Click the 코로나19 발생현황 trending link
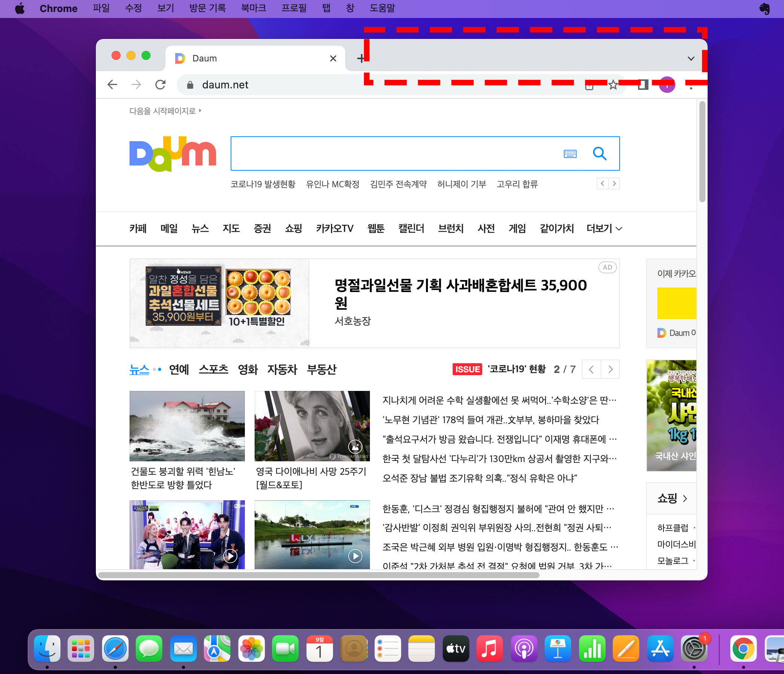Screen dimensions: 784x674 tap(264, 184)
